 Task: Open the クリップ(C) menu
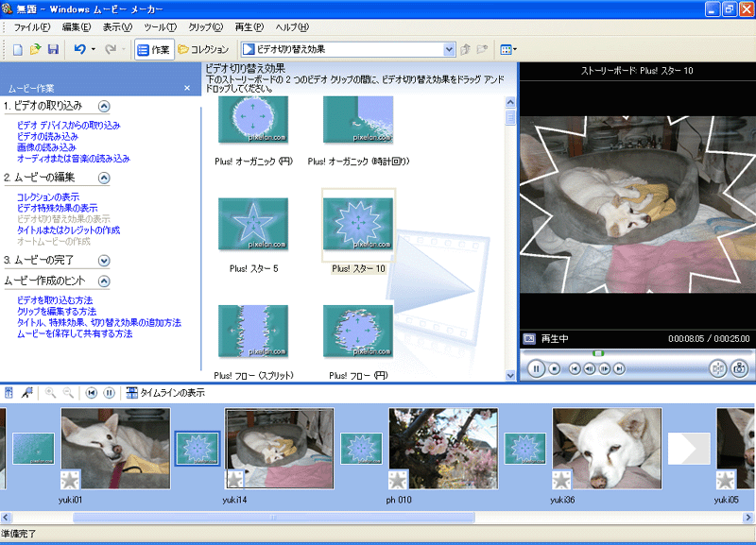tap(205, 27)
